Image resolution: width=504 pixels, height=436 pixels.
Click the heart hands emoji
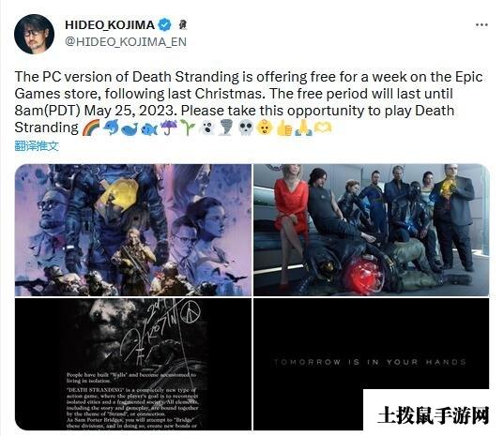click(323, 128)
